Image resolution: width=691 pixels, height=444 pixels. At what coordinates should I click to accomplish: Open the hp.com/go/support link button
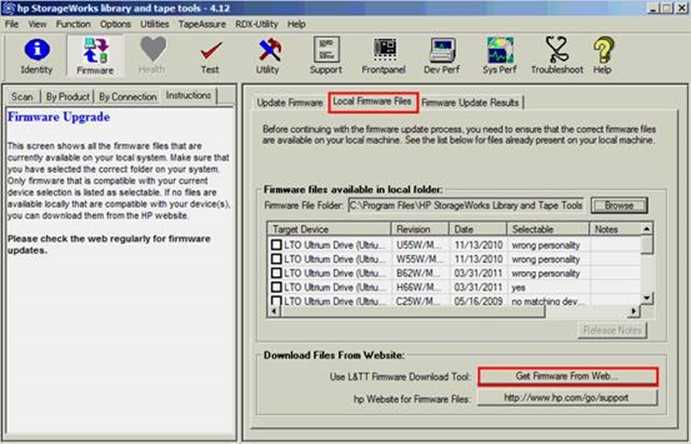[568, 398]
